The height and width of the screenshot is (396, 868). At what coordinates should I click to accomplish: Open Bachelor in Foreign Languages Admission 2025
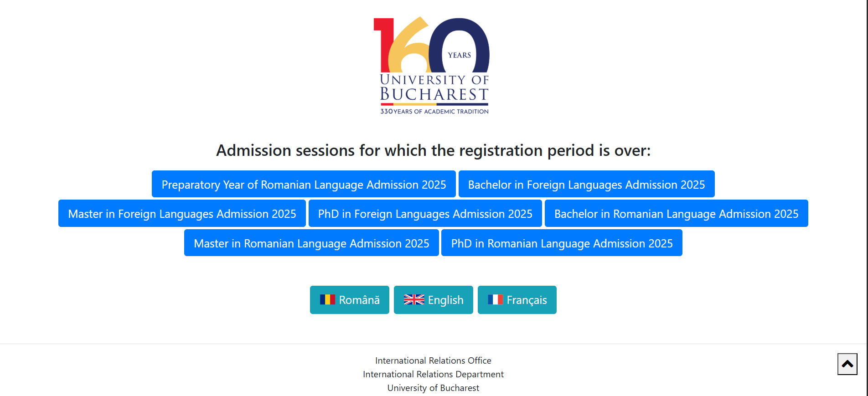tap(586, 184)
